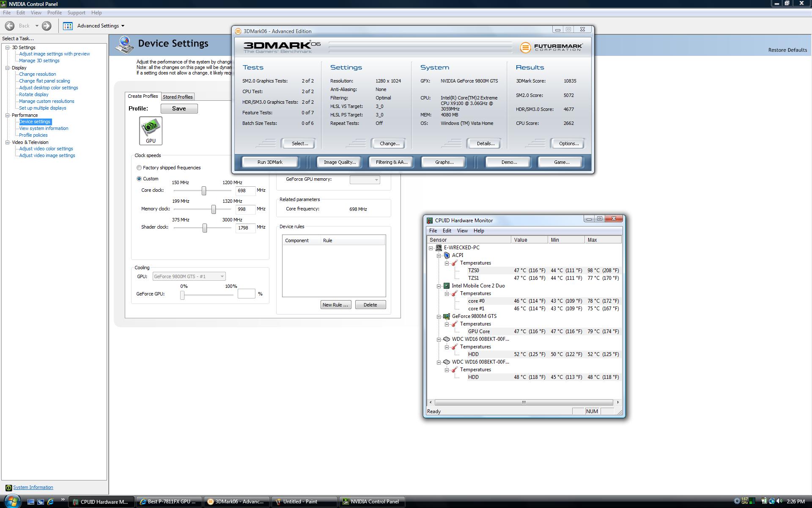Click the GeForce 9800M GTS card icon in Hardware Monitor
Screen dimensions: 812x508
point(447,316)
